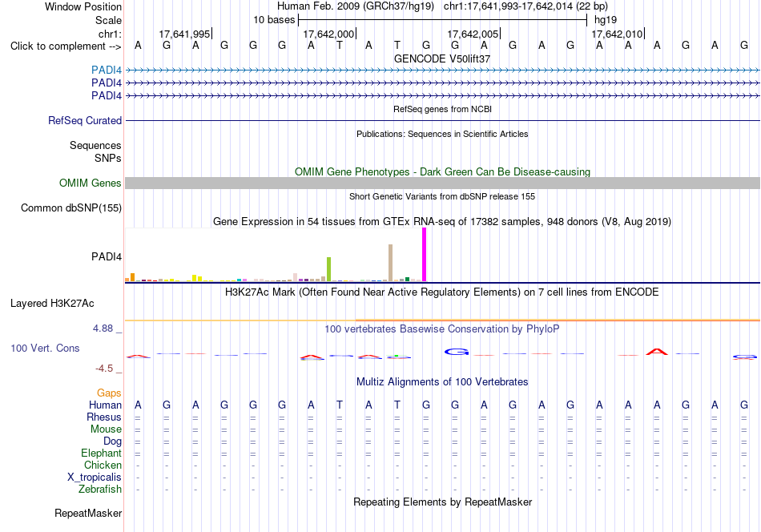The width and height of the screenshot is (761, 532).
Task: Click the gray OMIM Genes item bar
Action: [x=442, y=183]
